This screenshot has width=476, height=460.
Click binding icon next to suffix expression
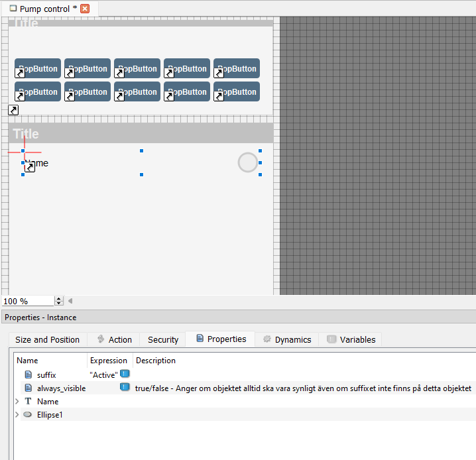coord(125,374)
